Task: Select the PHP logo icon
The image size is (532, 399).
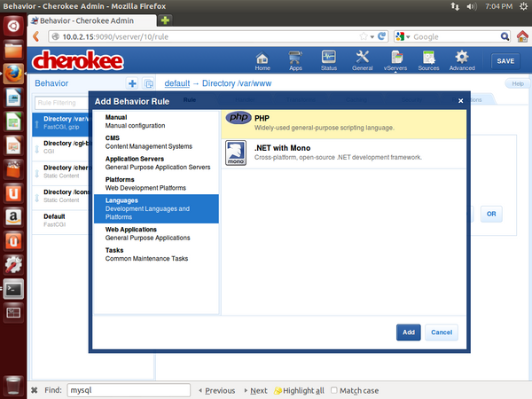Action: point(239,118)
